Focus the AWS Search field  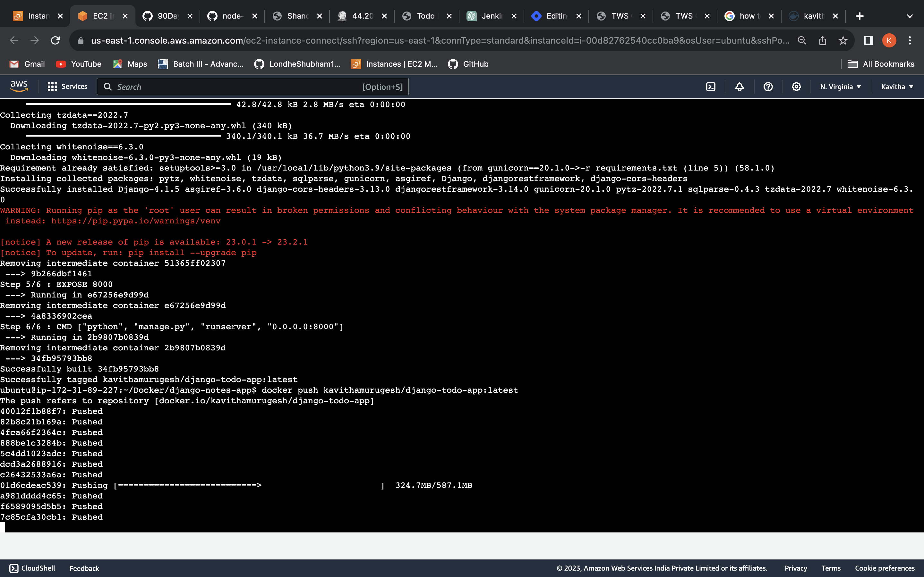[x=253, y=87]
